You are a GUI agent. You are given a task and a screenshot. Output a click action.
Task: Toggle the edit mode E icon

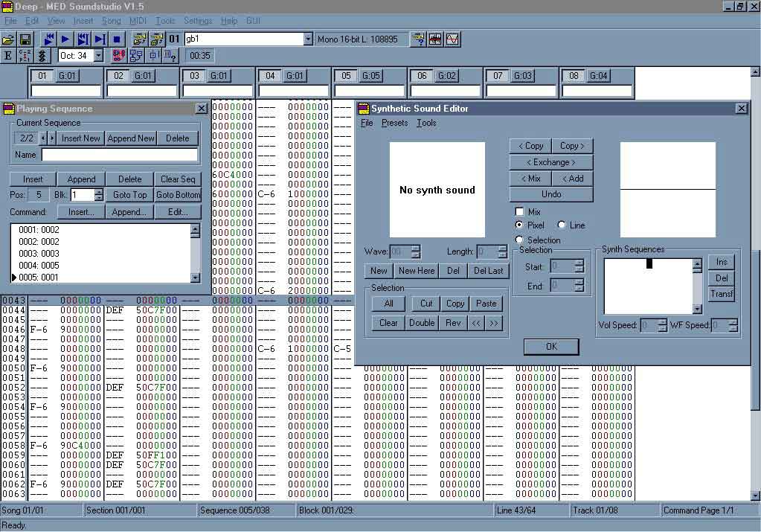[8, 56]
